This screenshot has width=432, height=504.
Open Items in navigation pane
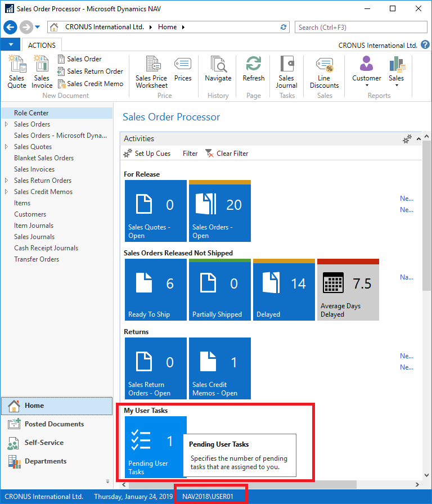(x=22, y=203)
